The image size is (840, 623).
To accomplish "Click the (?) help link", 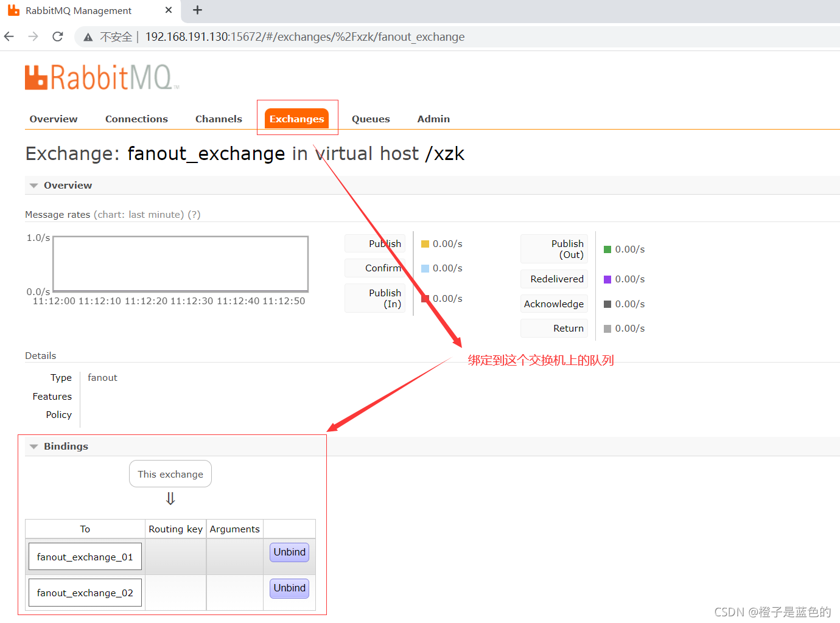I will (194, 214).
